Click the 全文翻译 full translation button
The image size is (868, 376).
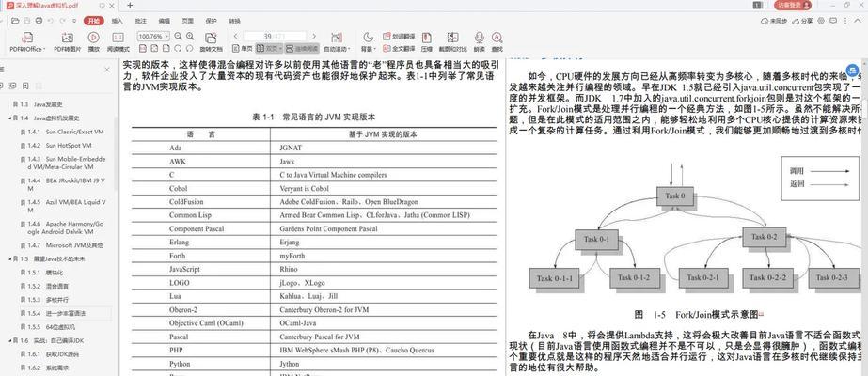[x=399, y=49]
